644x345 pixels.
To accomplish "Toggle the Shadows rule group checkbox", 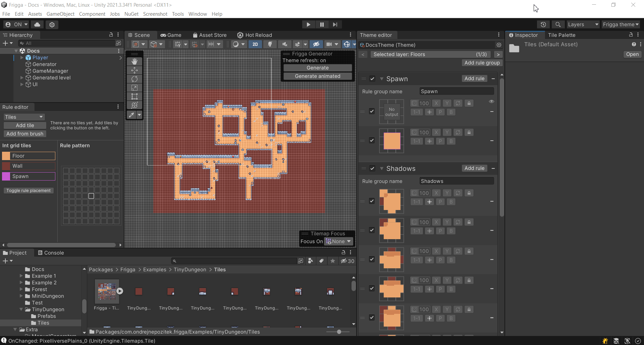I will tap(372, 168).
